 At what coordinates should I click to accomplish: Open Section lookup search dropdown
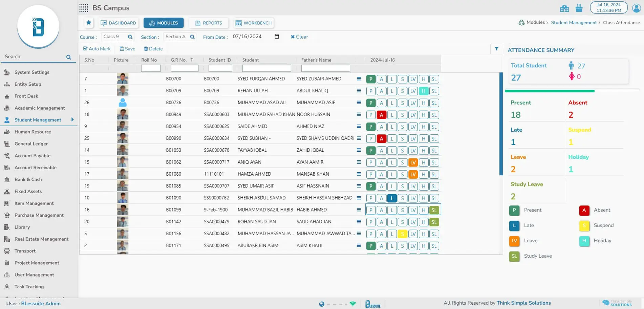[192, 37]
